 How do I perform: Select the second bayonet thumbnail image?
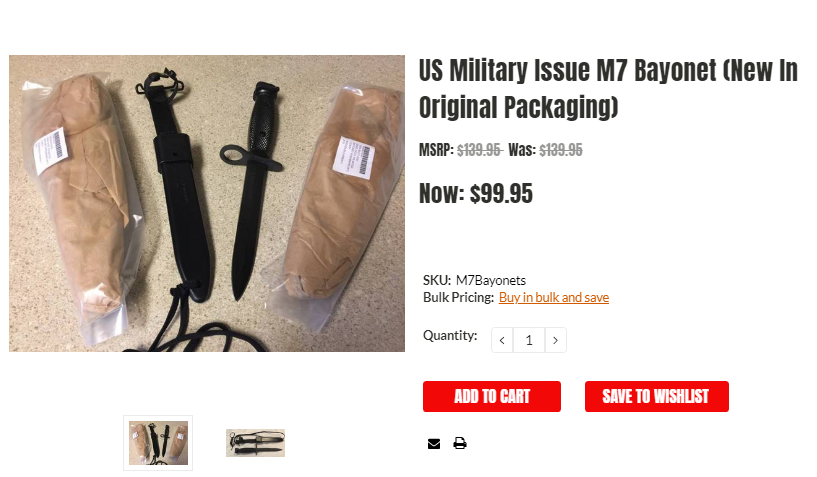(x=255, y=443)
